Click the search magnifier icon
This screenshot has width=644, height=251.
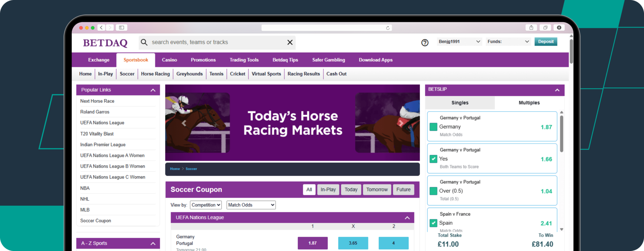click(x=144, y=42)
